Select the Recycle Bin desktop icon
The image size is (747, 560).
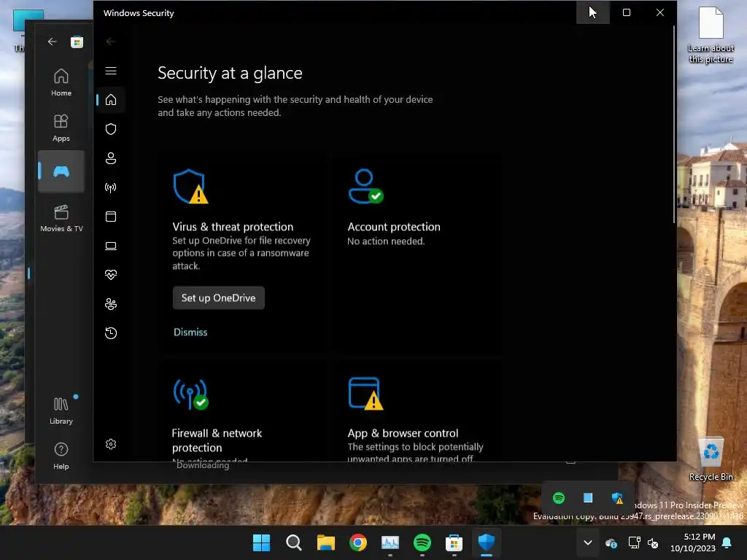click(711, 459)
